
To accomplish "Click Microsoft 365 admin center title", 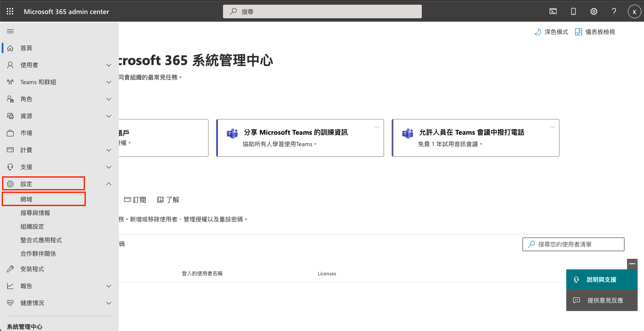I will coord(66,11).
